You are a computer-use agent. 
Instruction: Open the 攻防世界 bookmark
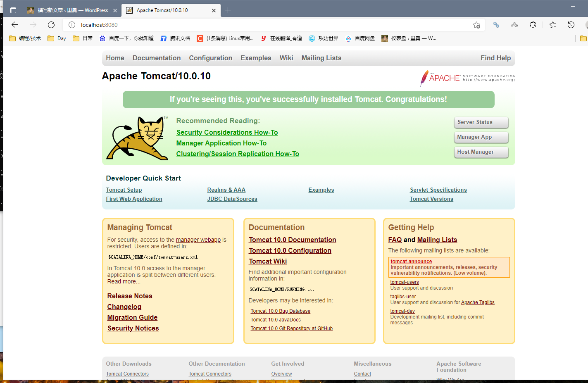[324, 38]
